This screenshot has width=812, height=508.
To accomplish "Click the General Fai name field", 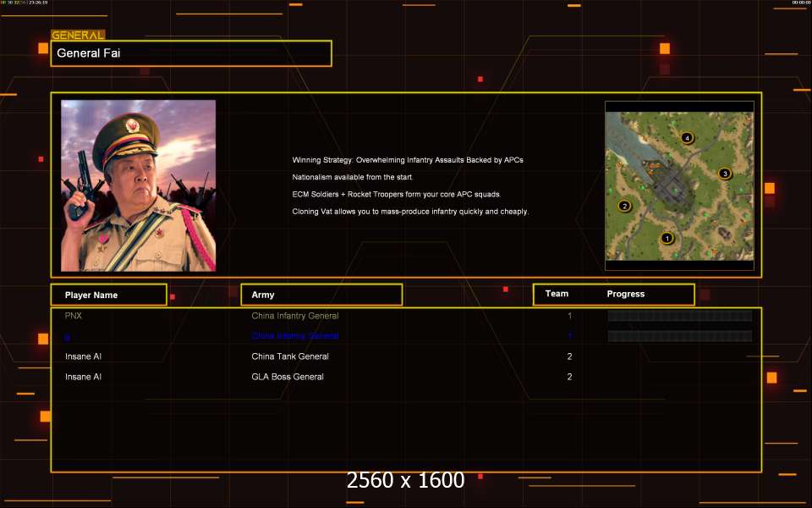I will (x=191, y=53).
